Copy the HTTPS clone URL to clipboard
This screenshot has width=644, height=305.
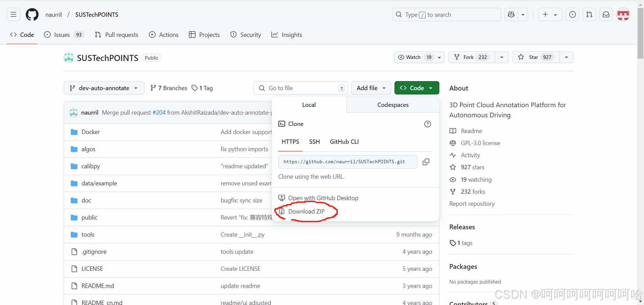coord(426,162)
